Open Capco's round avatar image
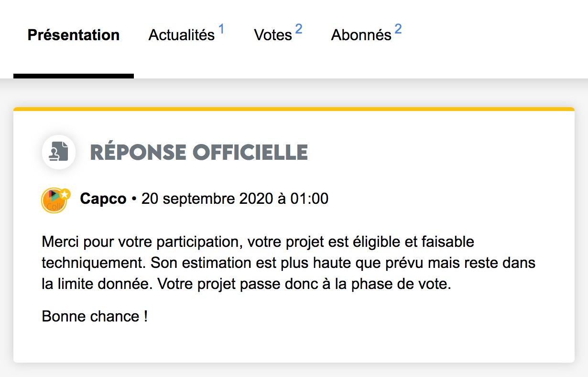 [x=54, y=200]
